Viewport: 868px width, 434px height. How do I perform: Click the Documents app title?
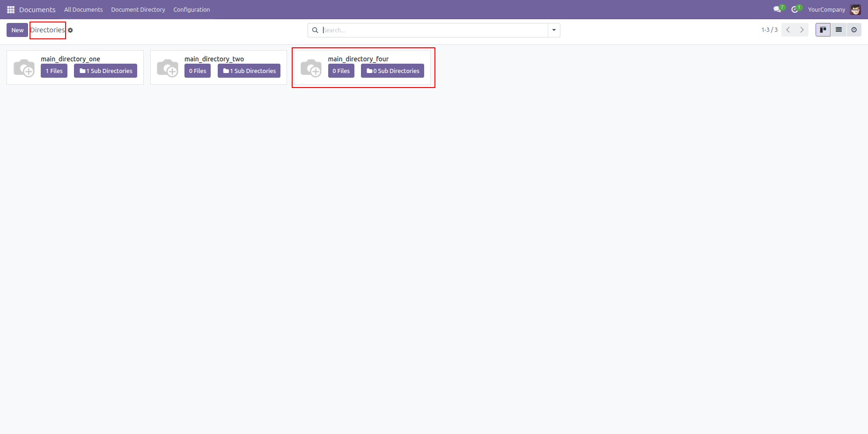[37, 9]
